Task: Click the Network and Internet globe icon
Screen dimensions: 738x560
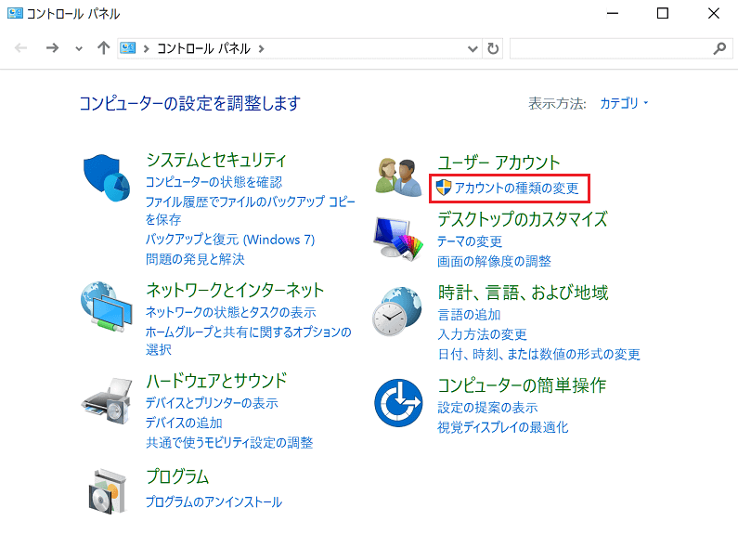Action: (x=106, y=307)
